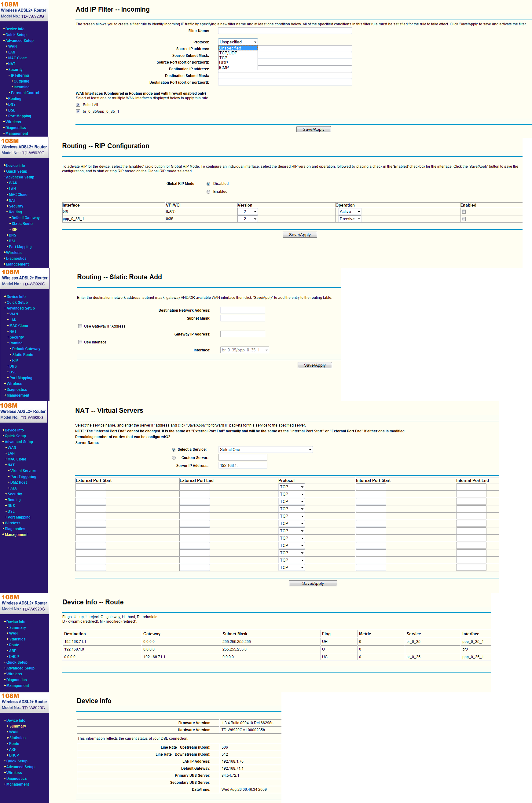Open the ALG page under NAT
Viewport: 532px width, 803px height.
[13, 488]
